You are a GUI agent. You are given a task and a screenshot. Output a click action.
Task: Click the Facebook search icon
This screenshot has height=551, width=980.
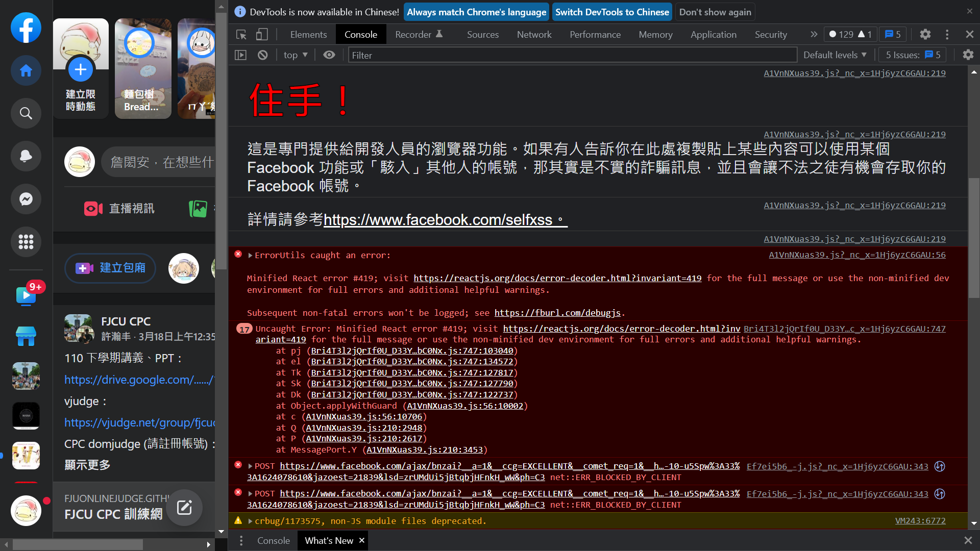26,113
